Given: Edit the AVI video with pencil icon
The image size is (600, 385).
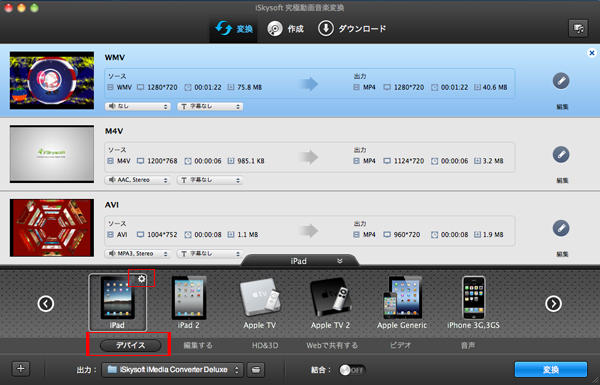Looking at the screenshot, I should click(561, 228).
